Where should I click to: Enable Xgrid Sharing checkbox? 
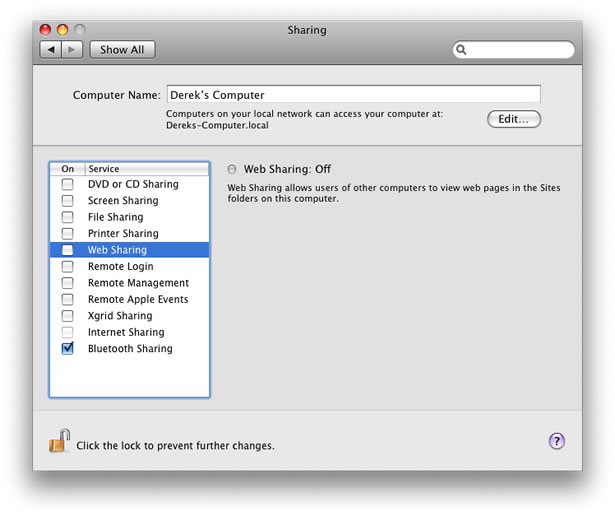67,316
